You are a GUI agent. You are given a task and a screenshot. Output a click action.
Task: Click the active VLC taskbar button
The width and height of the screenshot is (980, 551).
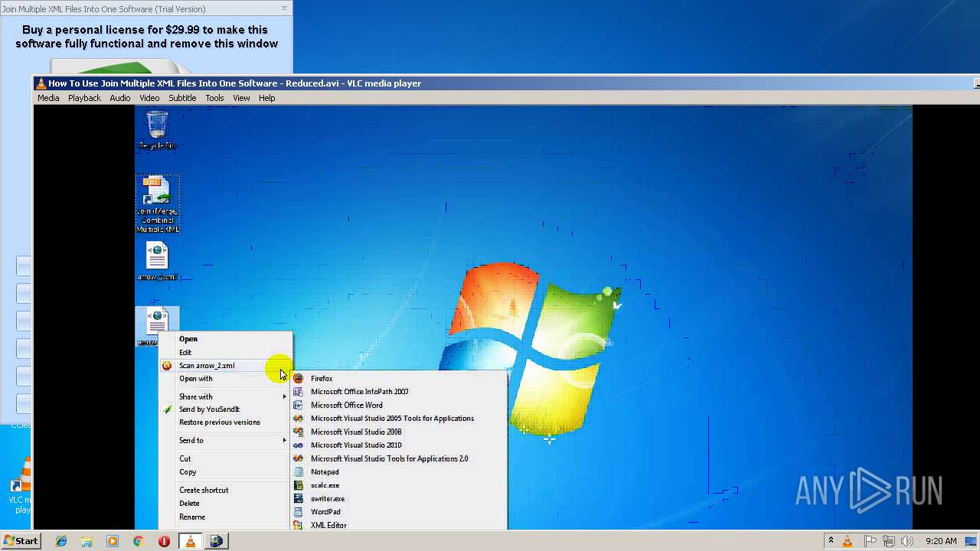(x=190, y=541)
